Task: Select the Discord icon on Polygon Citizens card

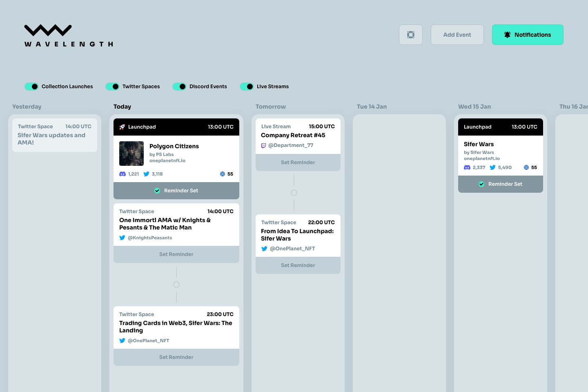Action: point(122,174)
